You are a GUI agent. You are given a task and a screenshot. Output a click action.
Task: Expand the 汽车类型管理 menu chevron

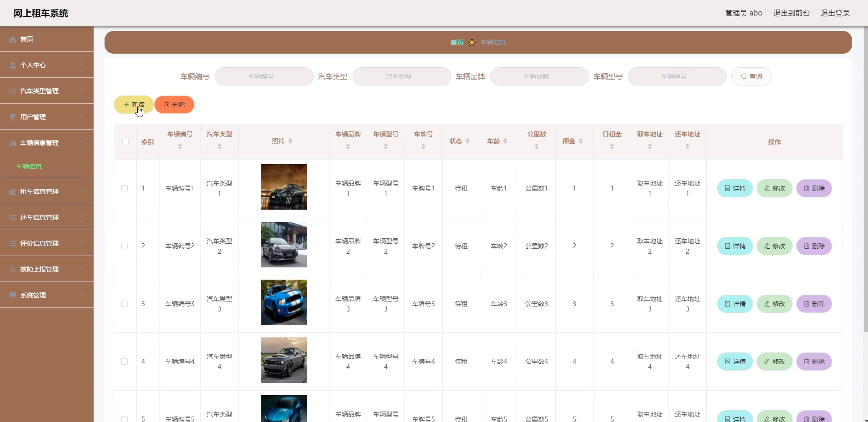pyautogui.click(x=82, y=90)
